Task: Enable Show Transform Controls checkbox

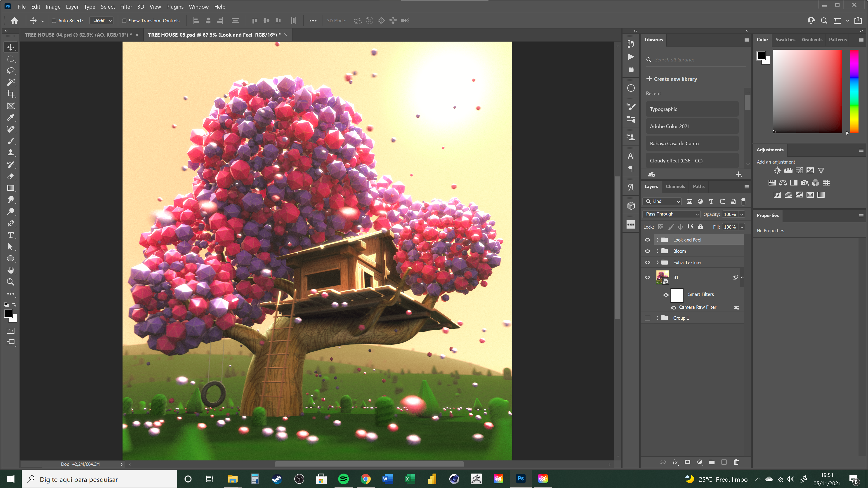Action: point(124,21)
